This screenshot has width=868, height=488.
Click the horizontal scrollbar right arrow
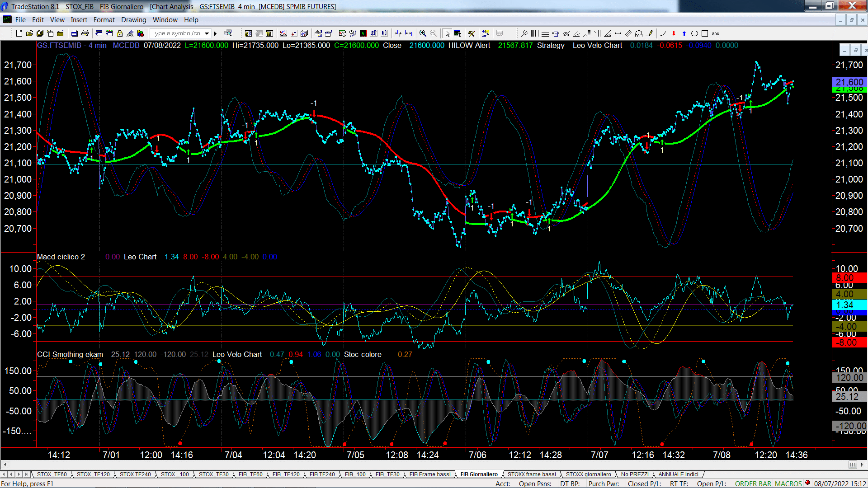(863, 465)
